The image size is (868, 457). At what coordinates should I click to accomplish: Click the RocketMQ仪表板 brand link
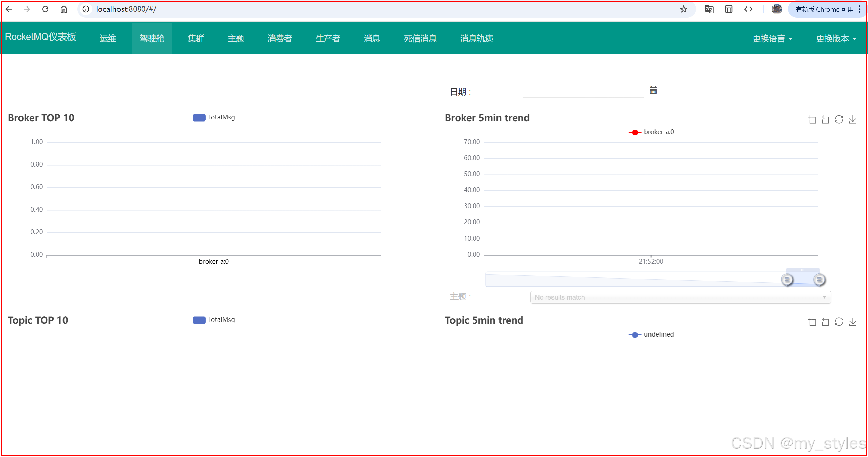pyautogui.click(x=41, y=37)
